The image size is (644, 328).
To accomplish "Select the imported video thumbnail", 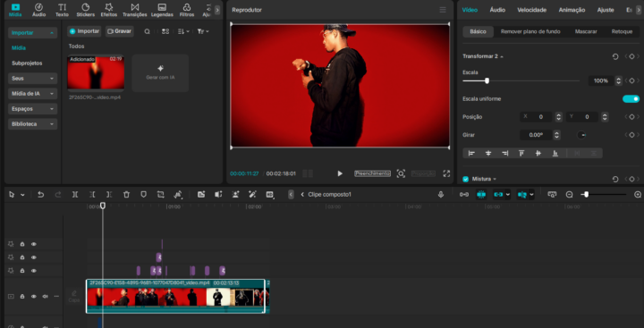I will coord(96,72).
